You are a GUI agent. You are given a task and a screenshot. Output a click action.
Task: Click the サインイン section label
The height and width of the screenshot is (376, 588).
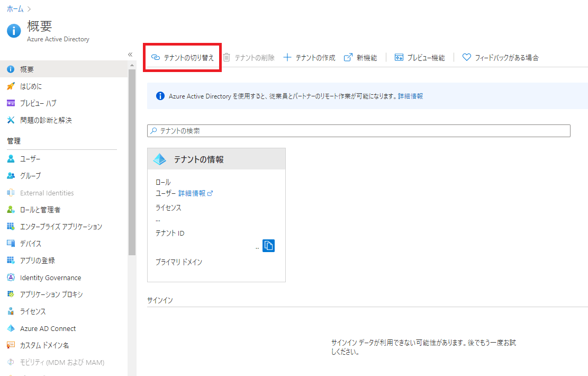[160, 300]
